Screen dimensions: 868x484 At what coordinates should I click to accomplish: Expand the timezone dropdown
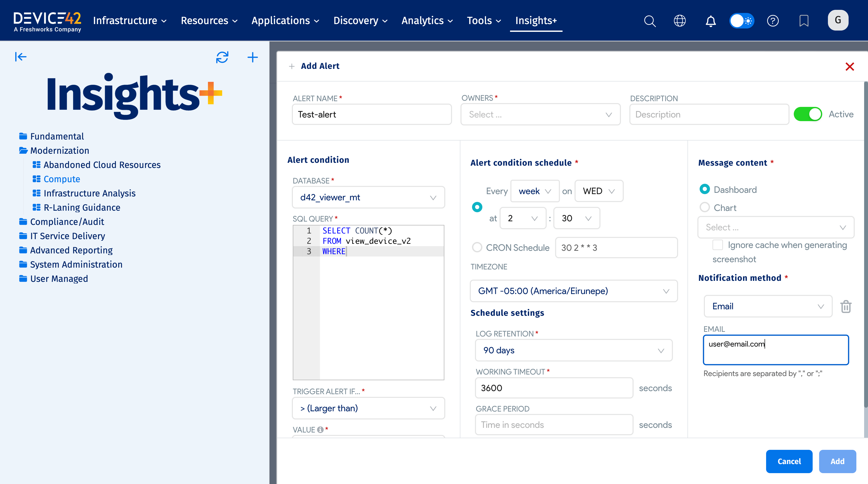(573, 291)
